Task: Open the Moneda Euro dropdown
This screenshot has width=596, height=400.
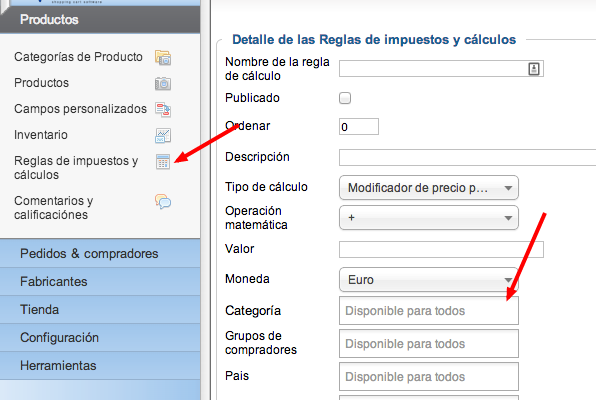Action: (429, 279)
